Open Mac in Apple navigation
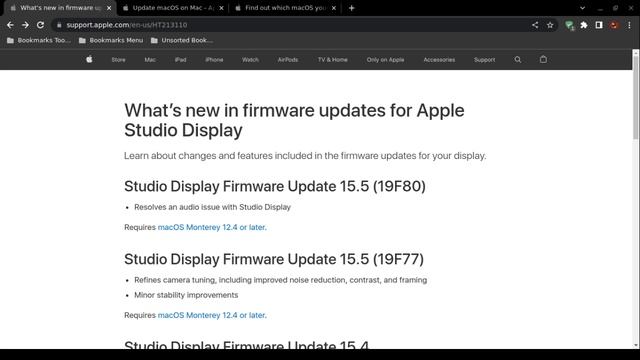Viewport: 640px width, 360px height. point(150,60)
